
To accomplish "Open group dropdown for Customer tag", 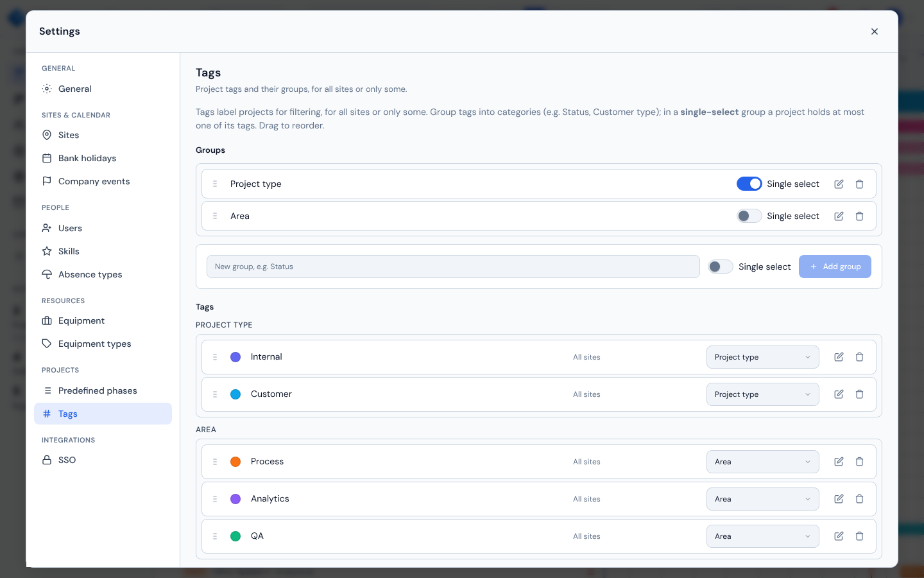I will click(762, 394).
